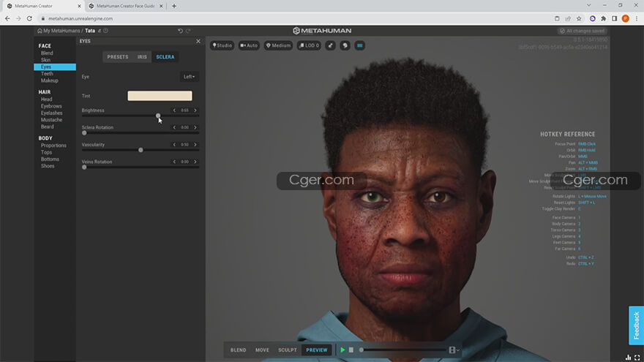Click the sclera Tint color swatch
Image resolution: width=644 pixels, height=362 pixels.
point(160,96)
